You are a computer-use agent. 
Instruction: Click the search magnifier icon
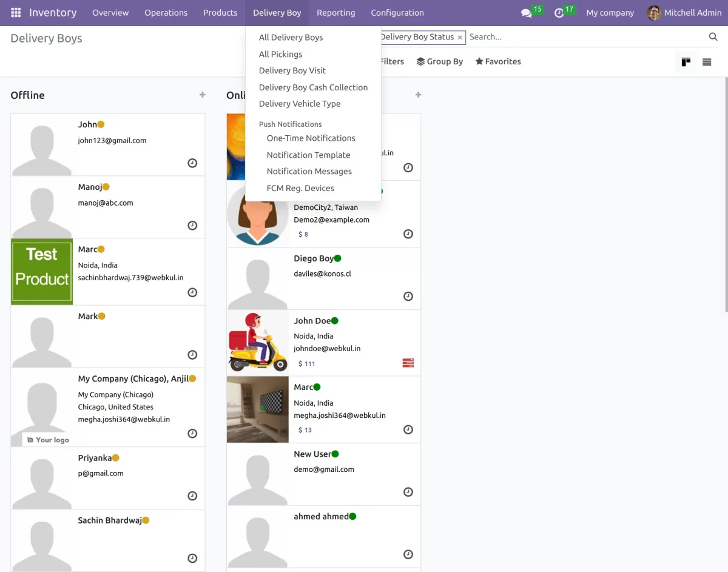[x=713, y=37]
